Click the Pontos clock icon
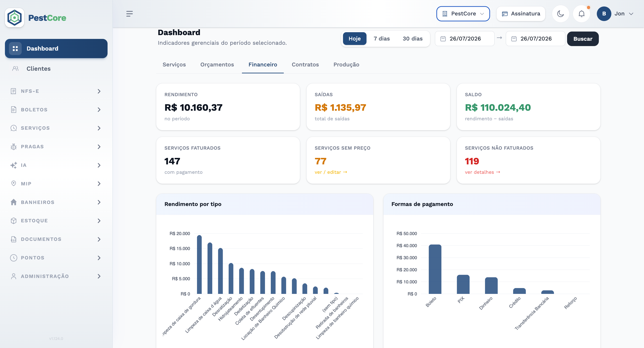 [x=13, y=258]
